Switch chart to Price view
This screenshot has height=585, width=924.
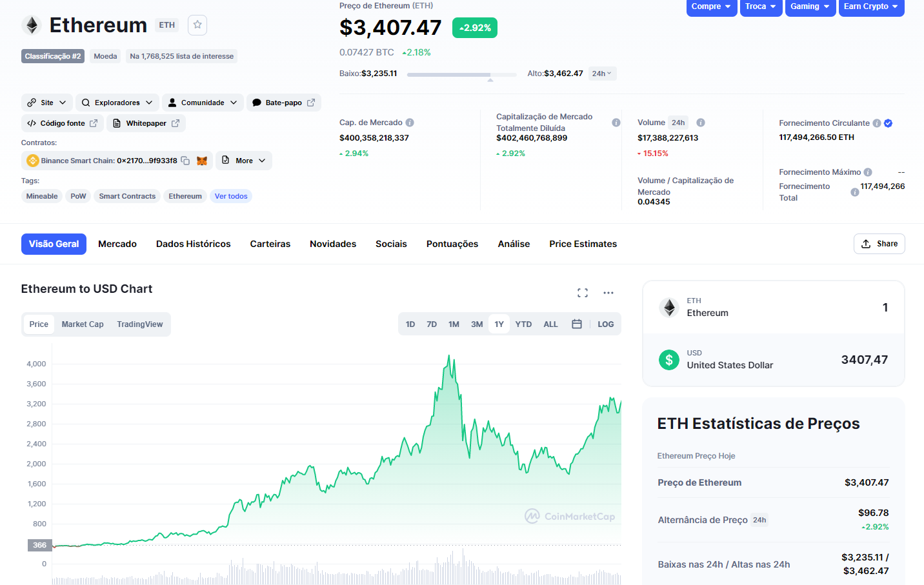click(39, 324)
